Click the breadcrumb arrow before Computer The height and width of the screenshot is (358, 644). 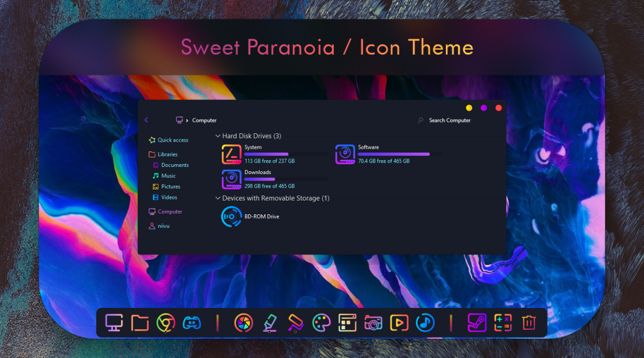point(187,121)
